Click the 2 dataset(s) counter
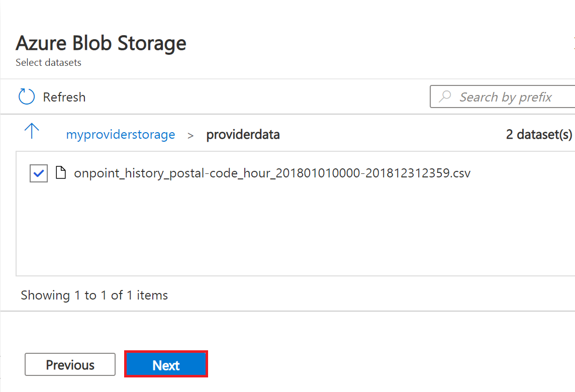Viewport: 575px width, 392px height. tap(539, 135)
